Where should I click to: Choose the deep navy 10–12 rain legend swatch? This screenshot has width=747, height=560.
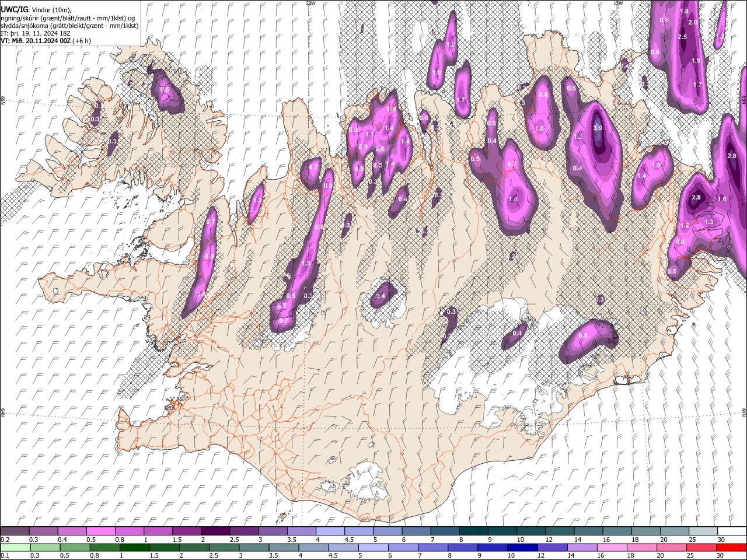point(522,547)
